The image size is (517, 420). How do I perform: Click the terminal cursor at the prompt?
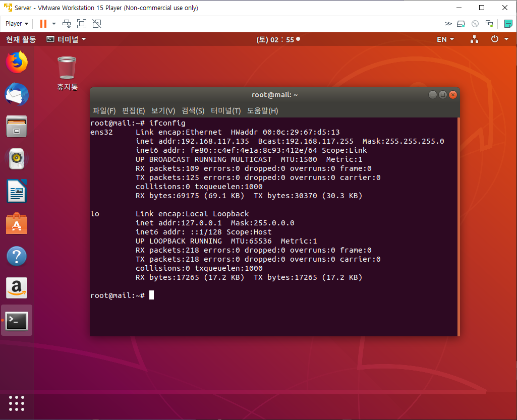[151, 295]
